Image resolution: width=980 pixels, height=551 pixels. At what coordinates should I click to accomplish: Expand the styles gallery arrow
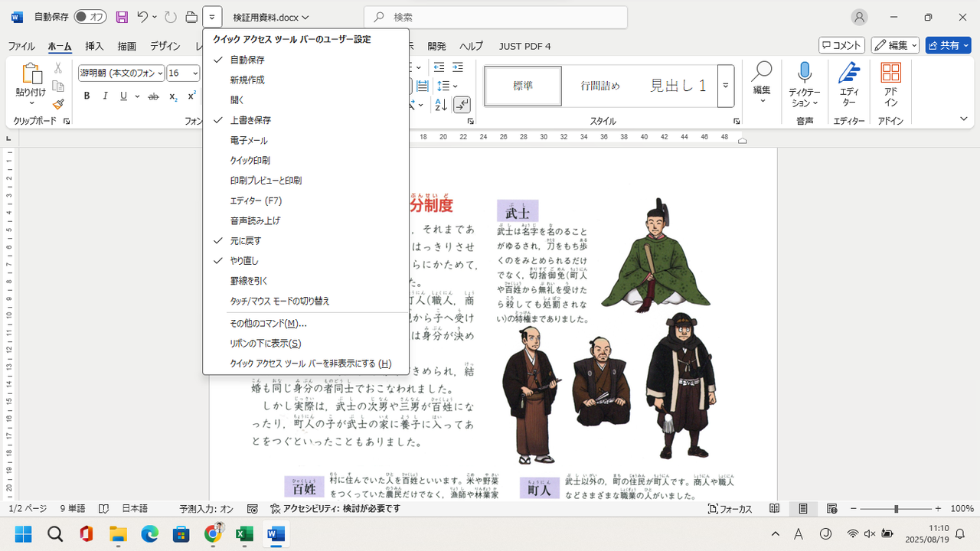coord(726,86)
